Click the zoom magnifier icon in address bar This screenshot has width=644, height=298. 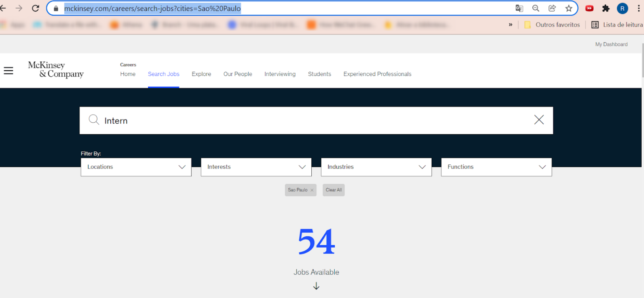[536, 8]
